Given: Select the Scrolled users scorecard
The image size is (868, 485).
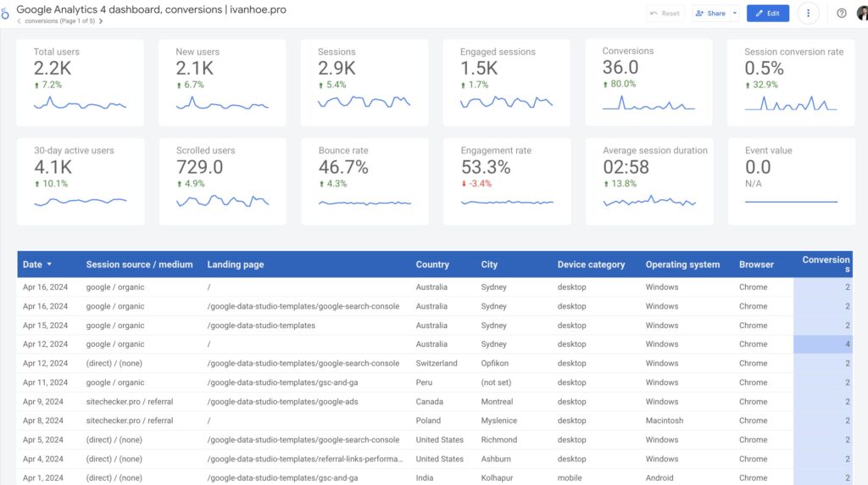Looking at the screenshot, I should click(x=223, y=181).
